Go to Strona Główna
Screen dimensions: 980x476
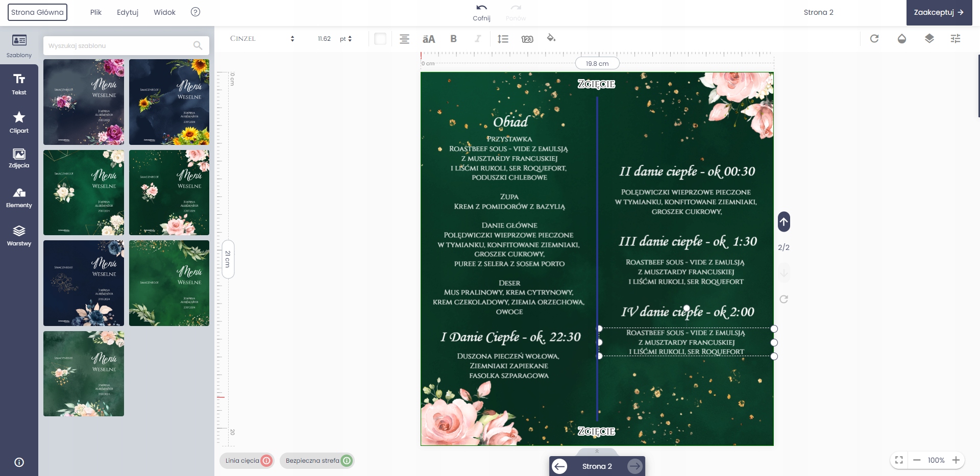[37, 12]
